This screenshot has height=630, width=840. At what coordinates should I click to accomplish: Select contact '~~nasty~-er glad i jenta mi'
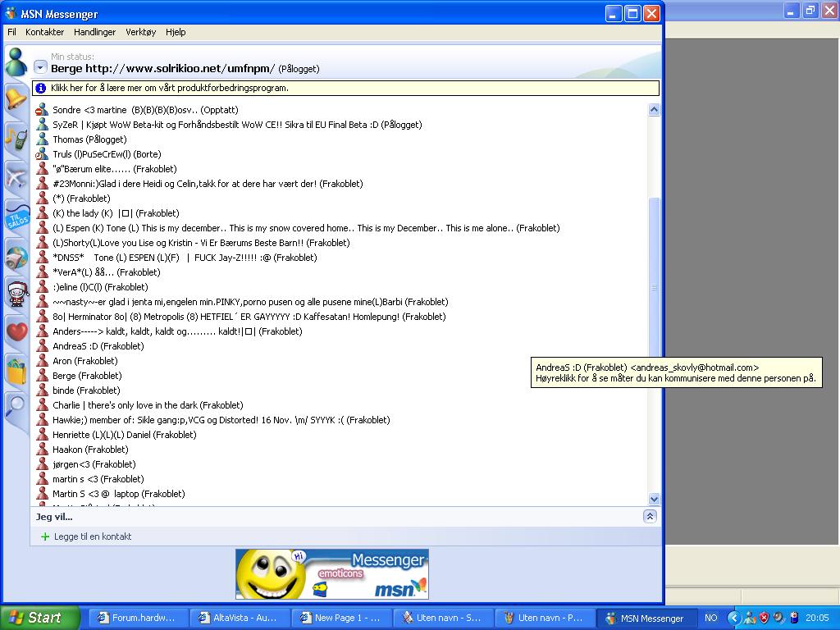pyautogui.click(x=250, y=302)
